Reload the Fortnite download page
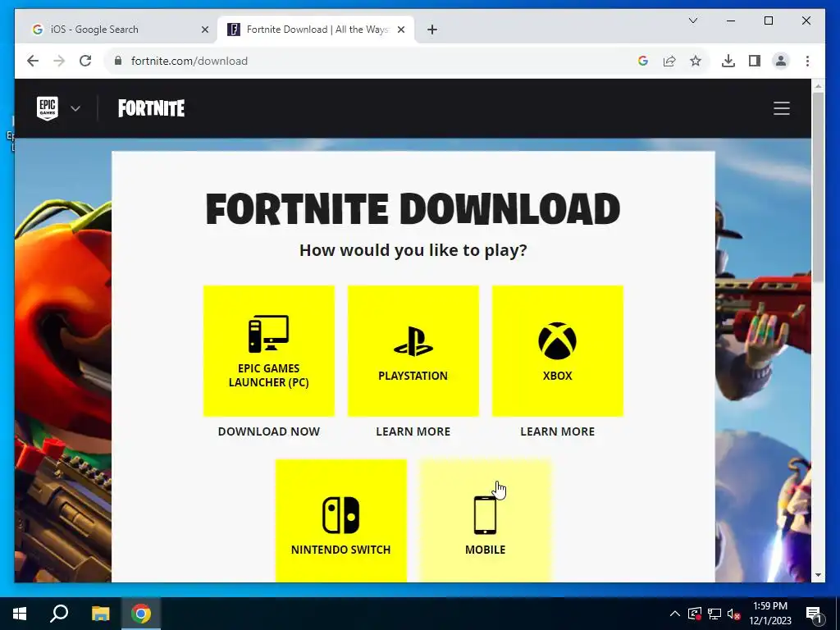This screenshot has height=630, width=840. click(85, 61)
